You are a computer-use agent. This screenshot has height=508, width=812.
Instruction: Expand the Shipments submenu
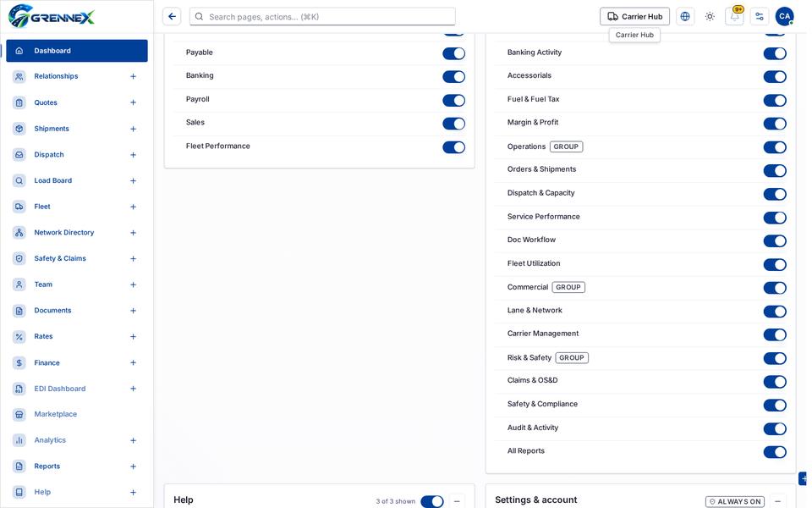[x=133, y=129]
